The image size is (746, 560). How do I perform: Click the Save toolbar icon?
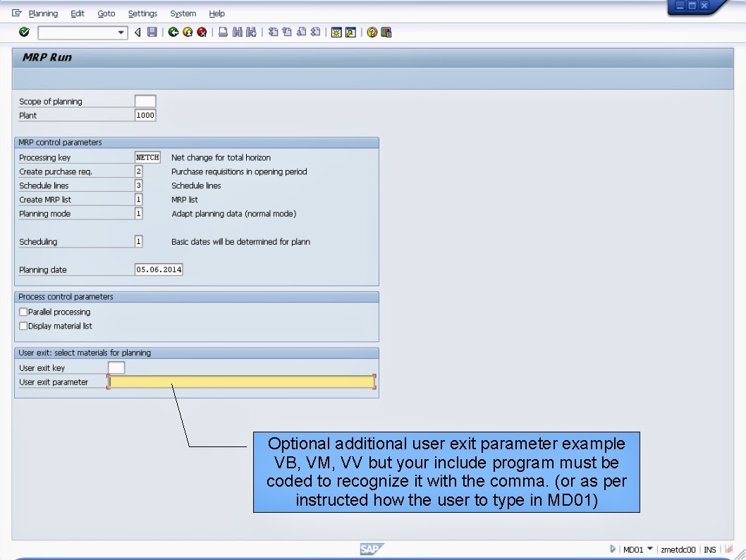pyautogui.click(x=152, y=32)
